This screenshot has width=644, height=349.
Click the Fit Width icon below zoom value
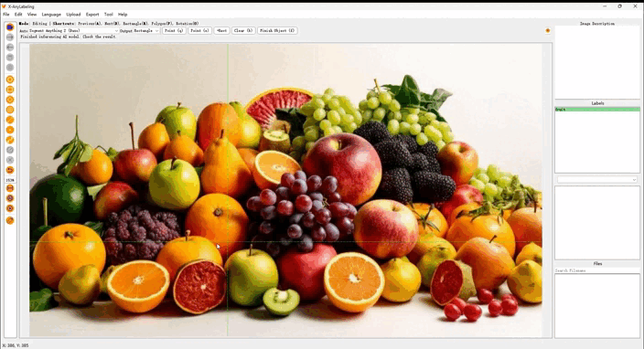point(10,188)
